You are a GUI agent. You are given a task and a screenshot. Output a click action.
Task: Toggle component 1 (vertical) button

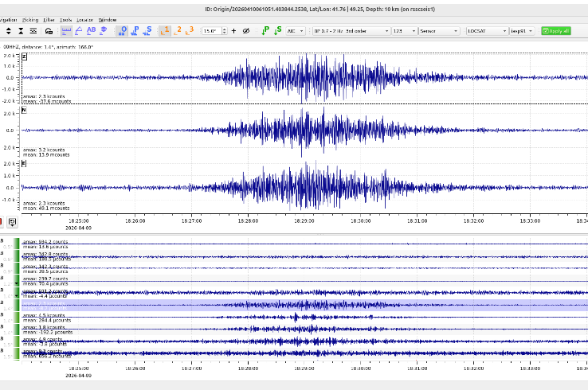[x=165, y=31]
